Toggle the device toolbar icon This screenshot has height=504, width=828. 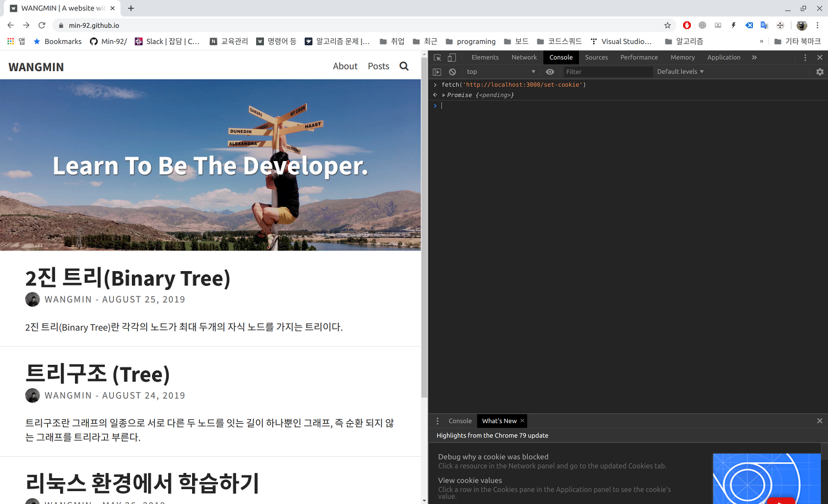coord(452,58)
